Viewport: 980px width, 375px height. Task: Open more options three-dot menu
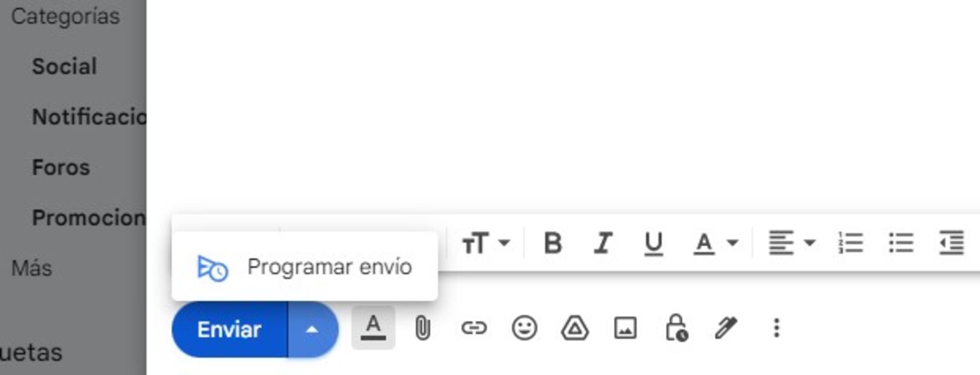(776, 328)
